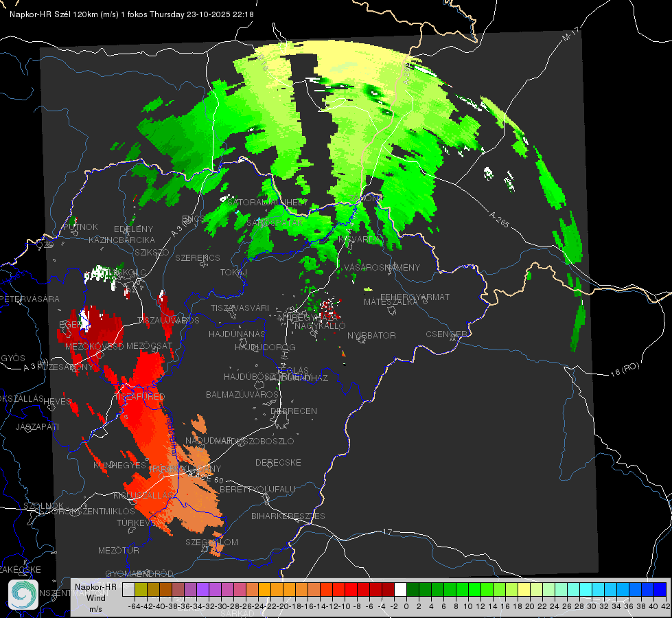Select the JÁSZAPÁTI label
Image resolution: width=672 pixels, height=618 pixels.
coord(37,426)
